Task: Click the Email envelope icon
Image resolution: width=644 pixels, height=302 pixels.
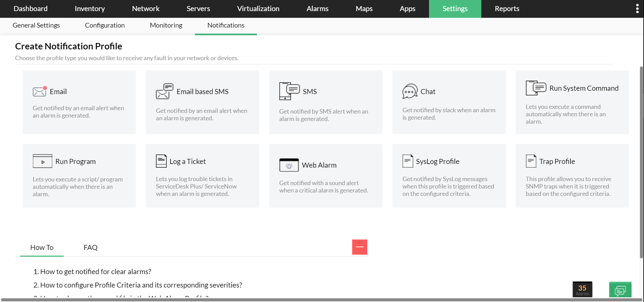Action: [40, 91]
